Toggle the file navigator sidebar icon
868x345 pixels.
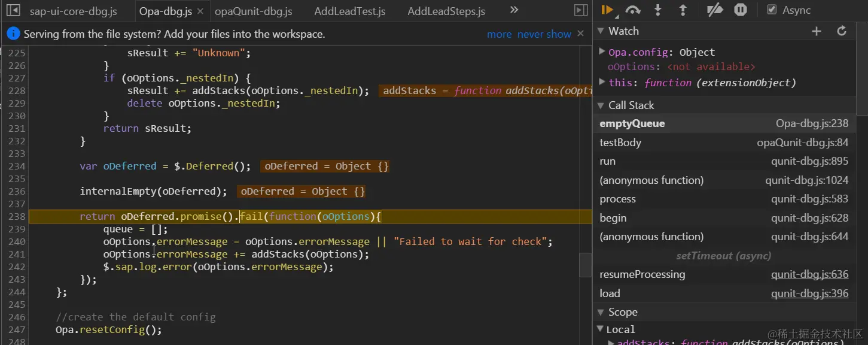coord(13,11)
